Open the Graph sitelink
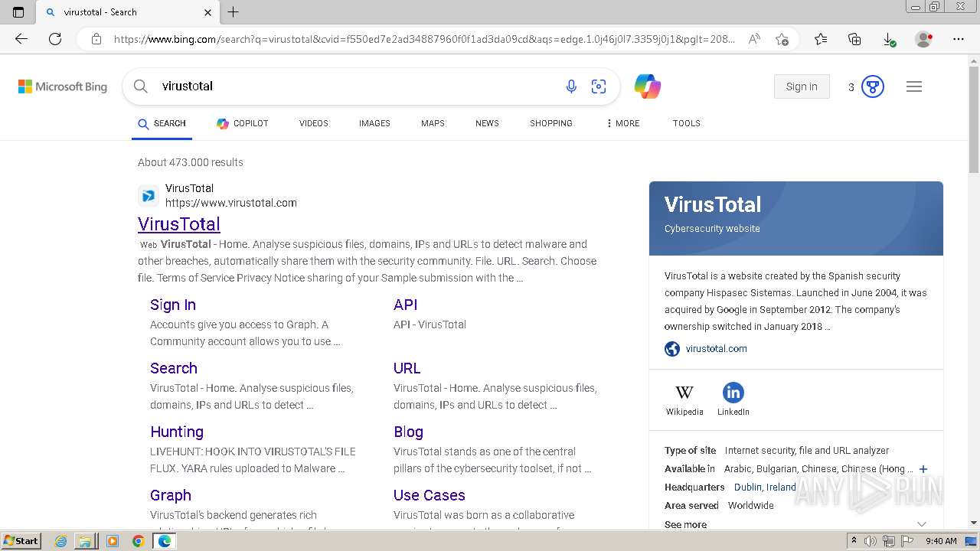Screen dimensions: 980x551 [x=171, y=495]
